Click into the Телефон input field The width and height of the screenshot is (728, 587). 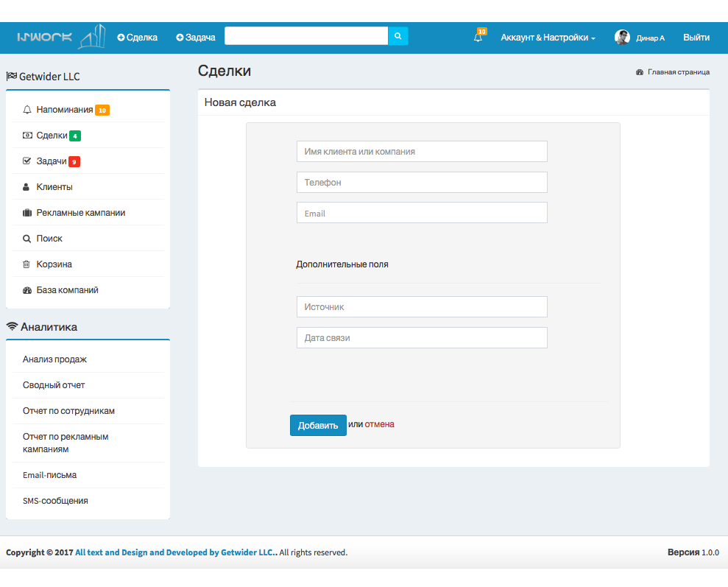(x=422, y=183)
